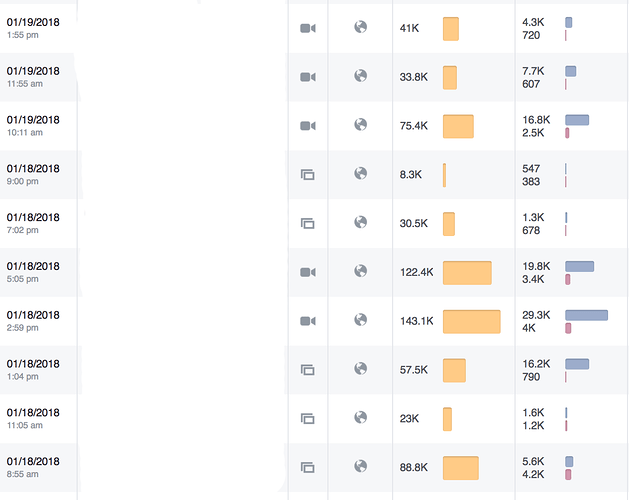Click the 143.1K orange reach bar

click(x=472, y=321)
